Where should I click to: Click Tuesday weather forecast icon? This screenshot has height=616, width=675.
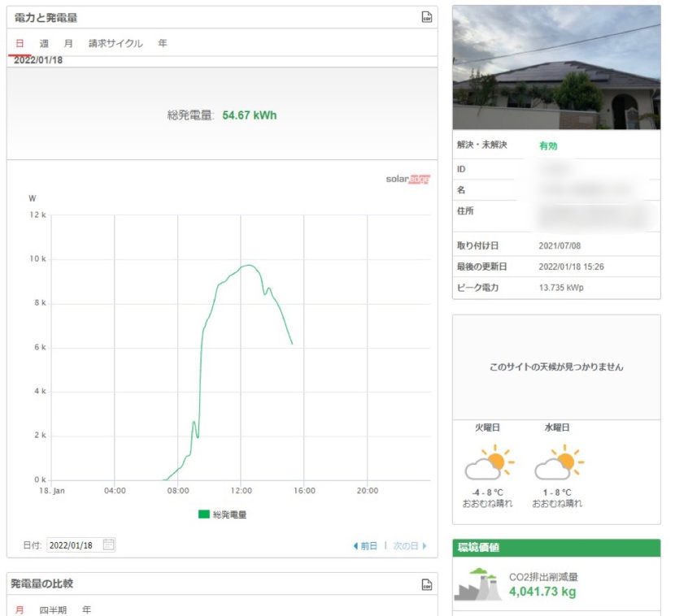[x=489, y=462]
